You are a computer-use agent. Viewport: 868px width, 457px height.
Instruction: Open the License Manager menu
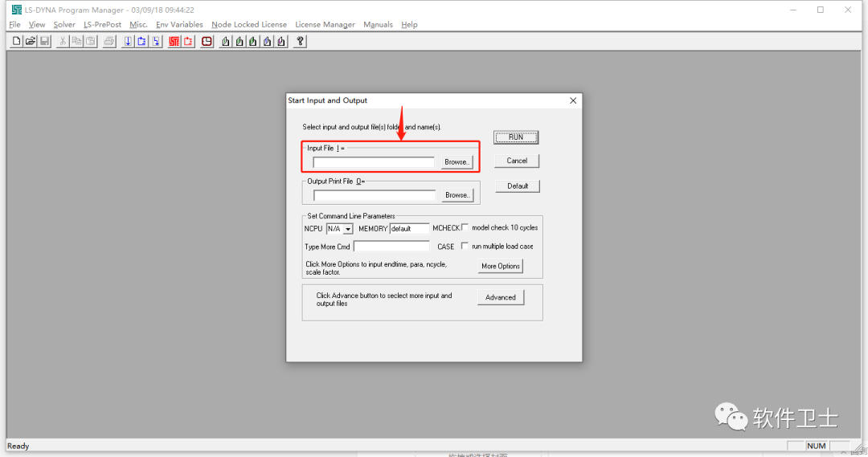[325, 24]
